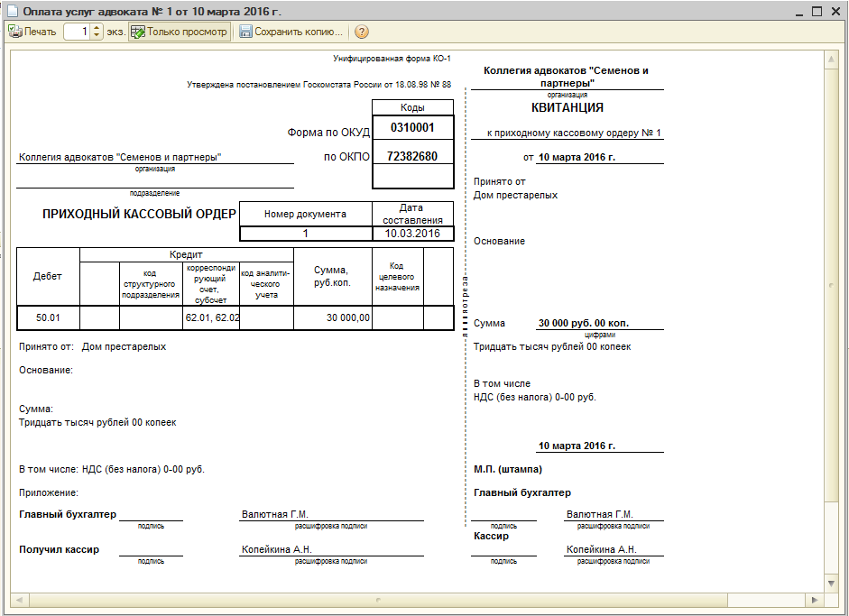Click the copies number input field
The height and width of the screenshot is (616, 849).
78,32
